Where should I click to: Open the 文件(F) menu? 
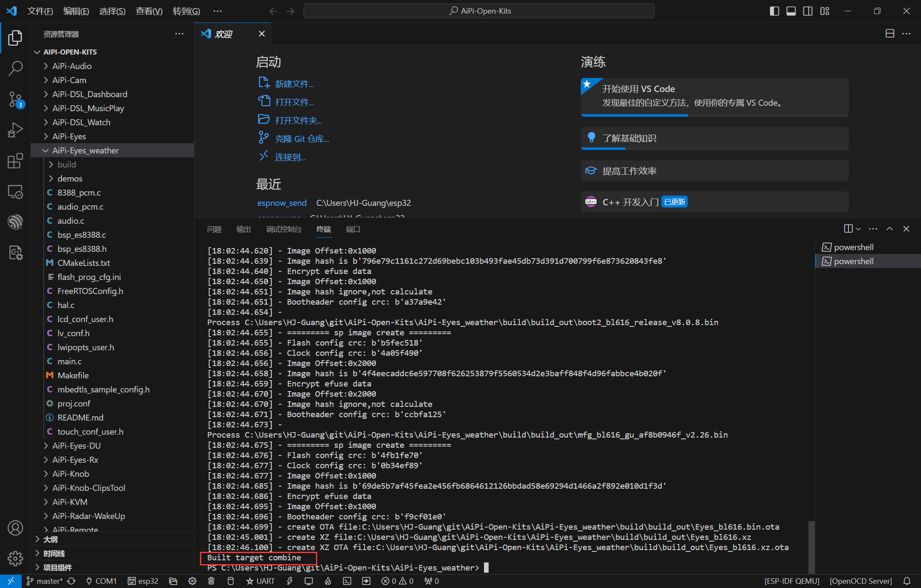[40, 11]
